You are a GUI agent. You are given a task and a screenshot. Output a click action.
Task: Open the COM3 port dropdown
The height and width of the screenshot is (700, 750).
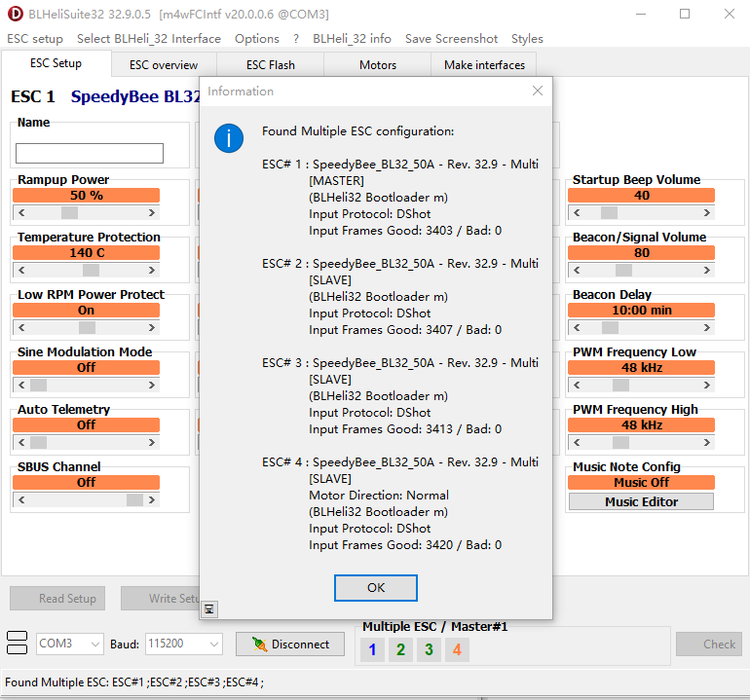(70, 644)
